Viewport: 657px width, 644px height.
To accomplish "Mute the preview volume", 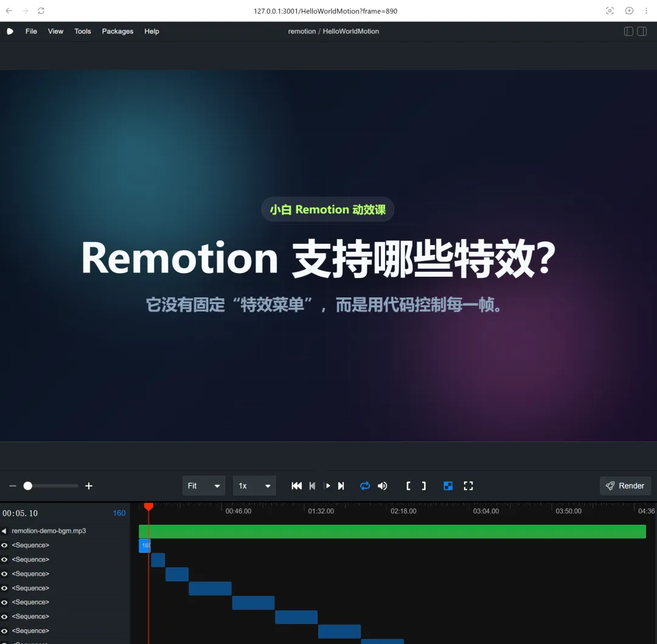I will click(383, 486).
